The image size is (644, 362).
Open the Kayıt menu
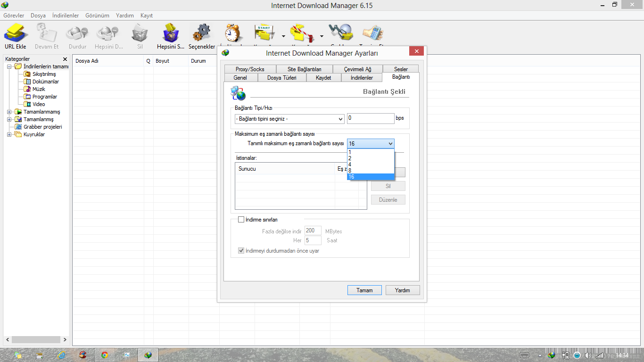tap(147, 16)
